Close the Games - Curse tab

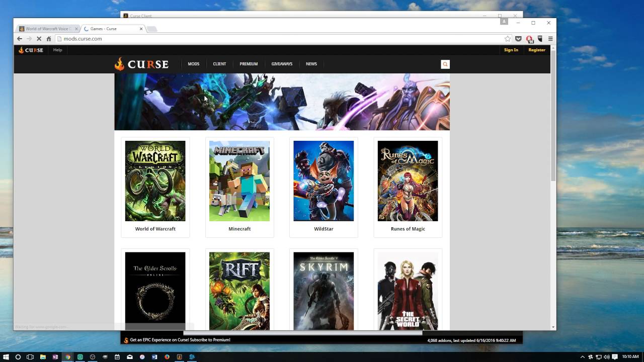tap(141, 29)
